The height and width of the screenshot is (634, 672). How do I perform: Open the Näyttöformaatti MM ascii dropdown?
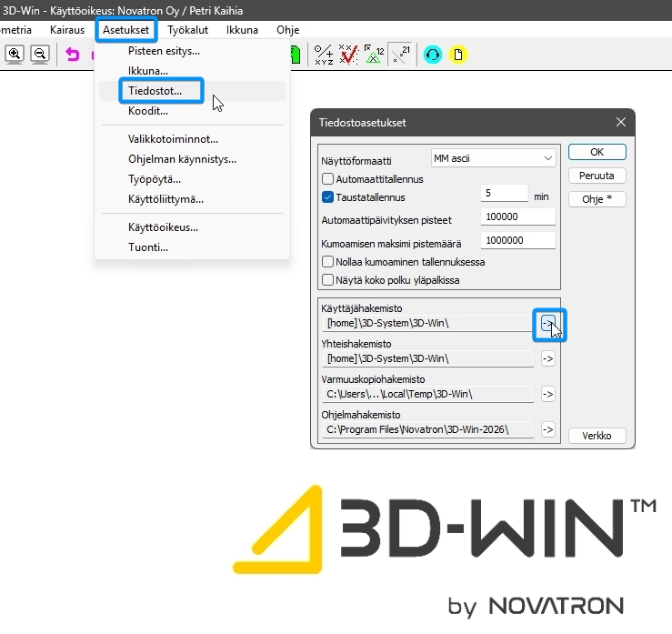point(493,158)
